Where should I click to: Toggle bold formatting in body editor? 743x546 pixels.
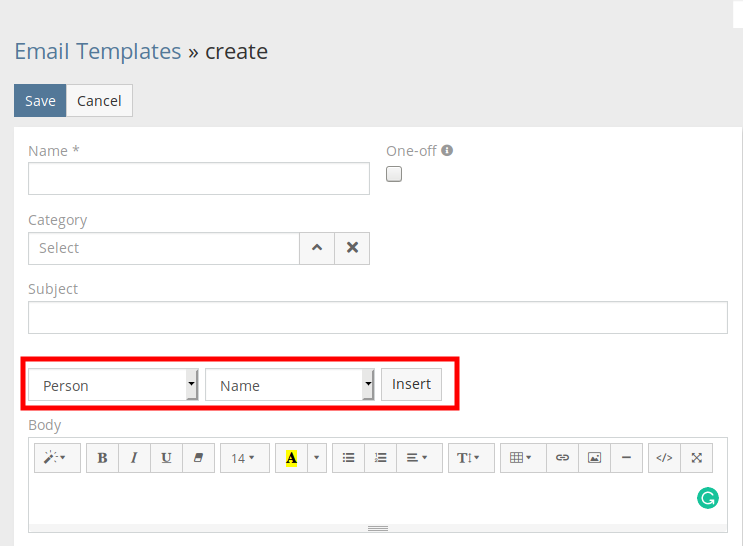102,458
